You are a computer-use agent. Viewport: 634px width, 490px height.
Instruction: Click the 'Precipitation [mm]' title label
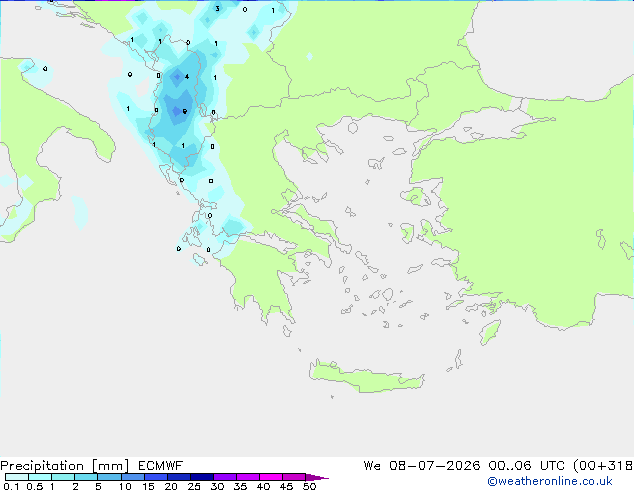(65, 466)
